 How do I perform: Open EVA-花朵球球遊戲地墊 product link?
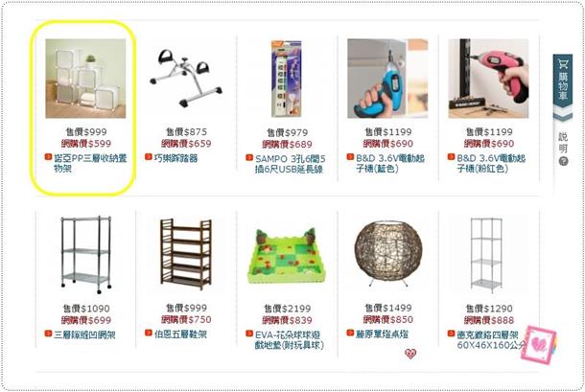coord(289,340)
